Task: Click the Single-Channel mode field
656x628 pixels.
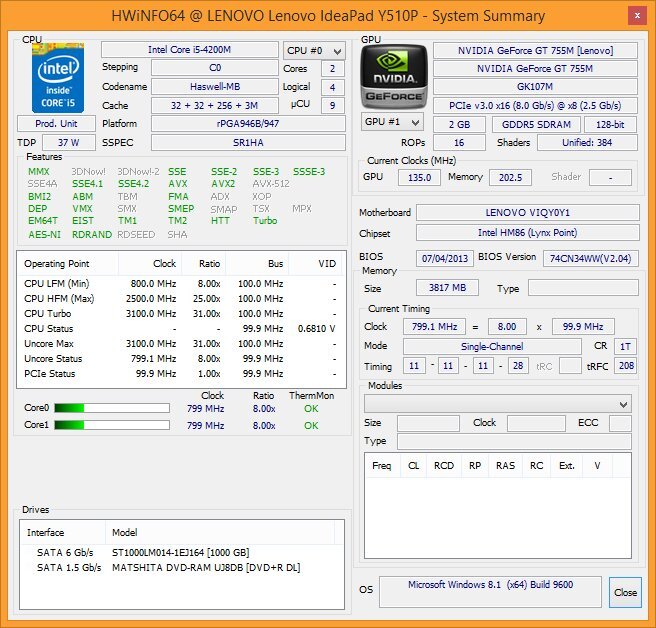Action: (492, 346)
